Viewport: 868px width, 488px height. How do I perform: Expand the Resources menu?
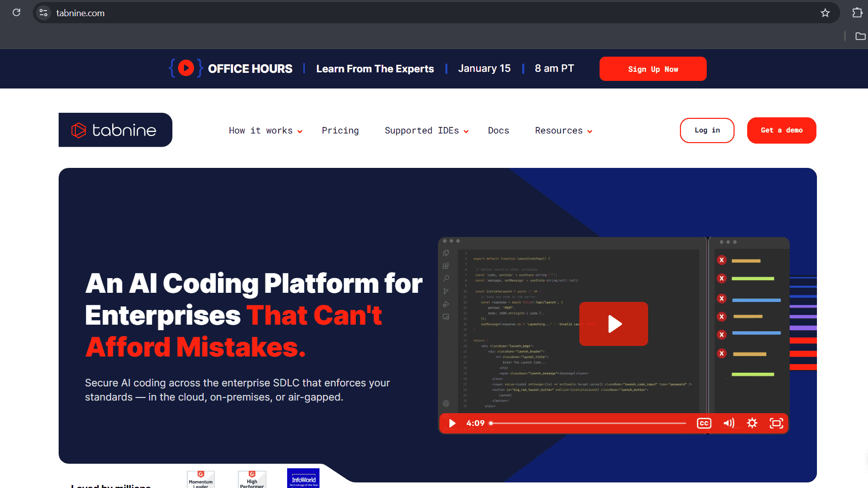(x=564, y=130)
